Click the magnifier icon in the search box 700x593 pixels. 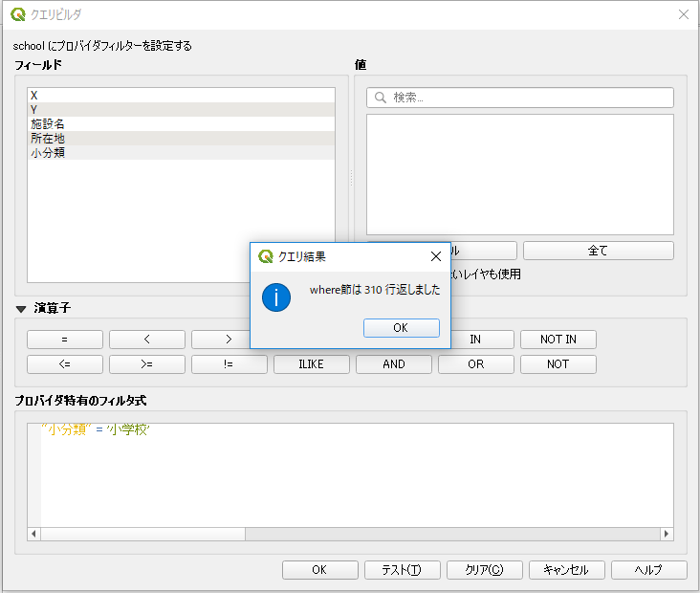[381, 98]
